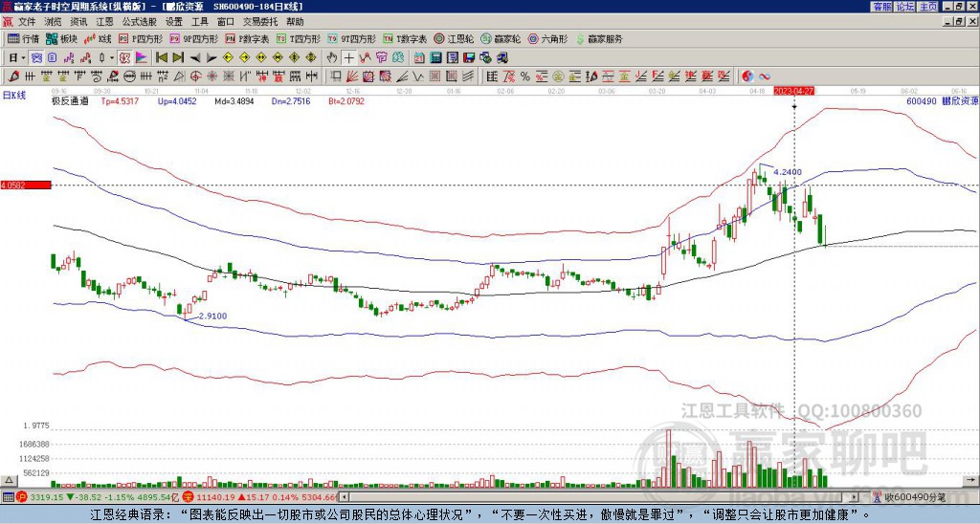
Task: Click the 主页 homepage link
Action: coord(928,7)
